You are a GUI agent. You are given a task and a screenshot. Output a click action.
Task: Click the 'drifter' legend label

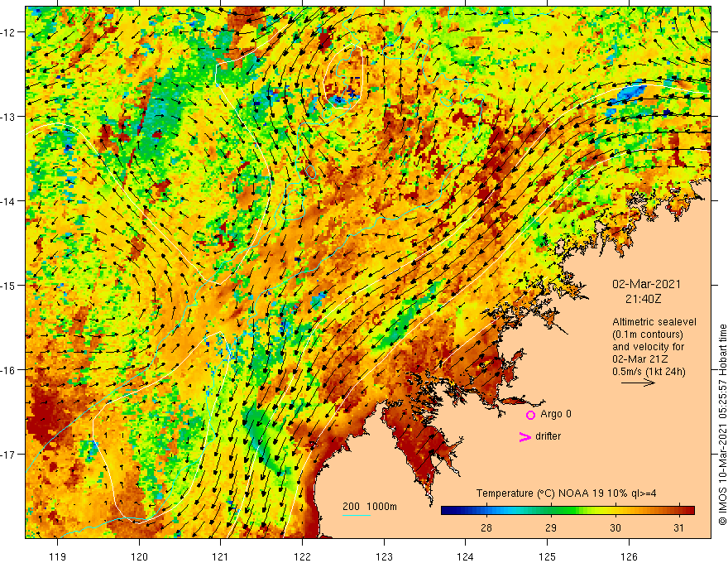point(548,436)
